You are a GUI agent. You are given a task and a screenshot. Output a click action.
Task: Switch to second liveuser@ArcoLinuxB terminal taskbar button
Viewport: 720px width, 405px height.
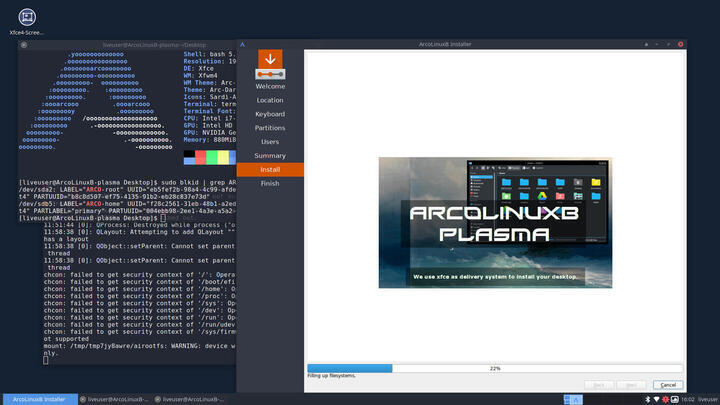click(190, 399)
